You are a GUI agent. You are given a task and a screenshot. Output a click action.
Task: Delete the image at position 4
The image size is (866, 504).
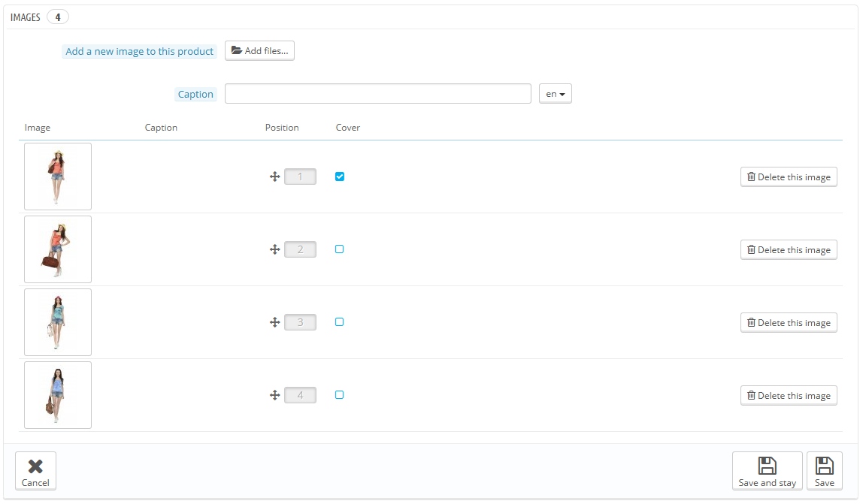789,396
